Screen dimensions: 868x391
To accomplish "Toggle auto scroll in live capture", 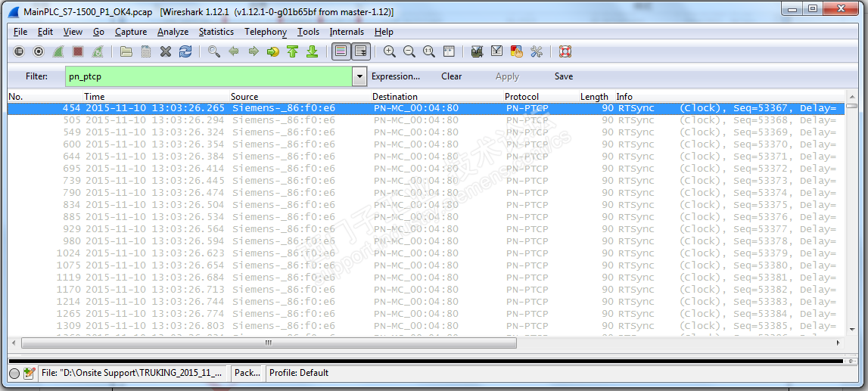I will [361, 51].
